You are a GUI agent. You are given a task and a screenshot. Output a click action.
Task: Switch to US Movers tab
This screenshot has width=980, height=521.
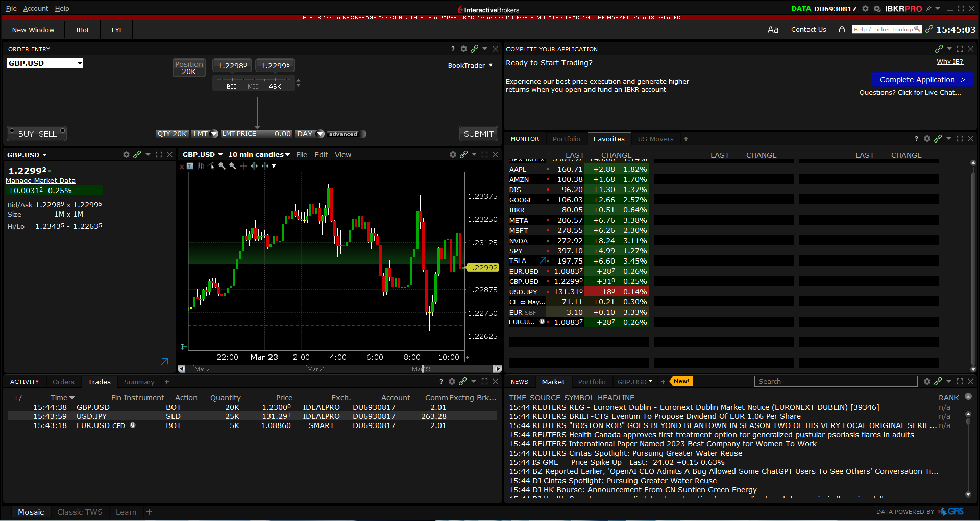point(655,139)
